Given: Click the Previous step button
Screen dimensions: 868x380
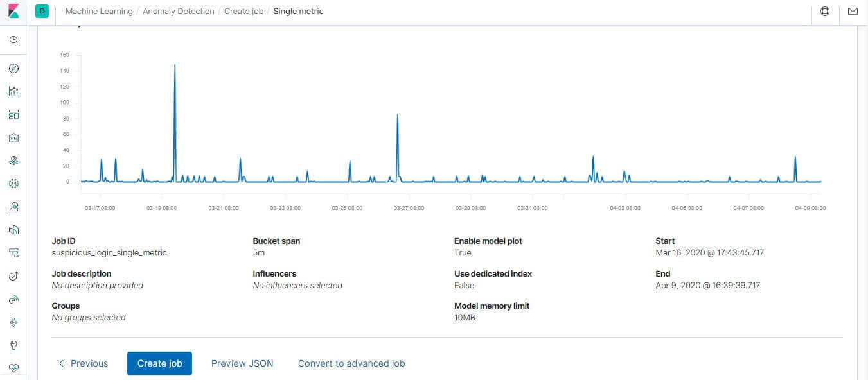Looking at the screenshot, I should [x=83, y=363].
